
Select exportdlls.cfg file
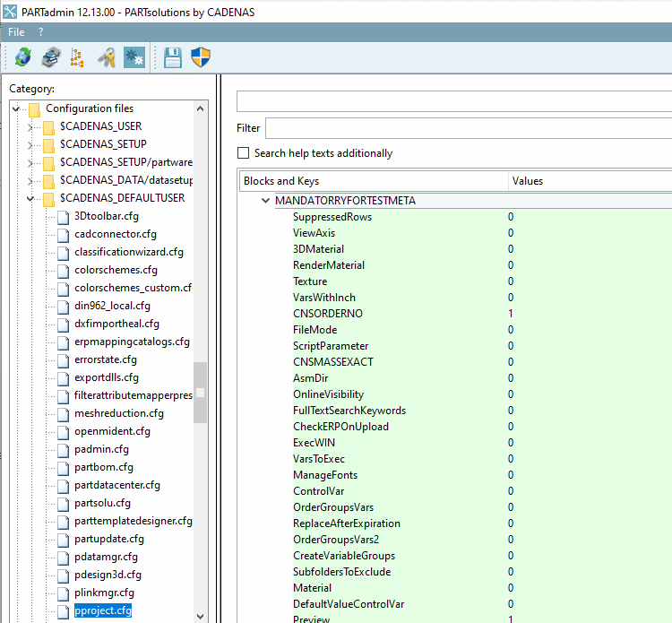coord(107,377)
